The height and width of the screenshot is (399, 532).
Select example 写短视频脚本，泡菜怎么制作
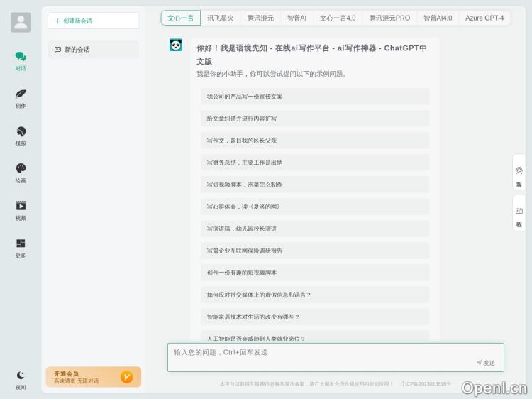coord(315,185)
